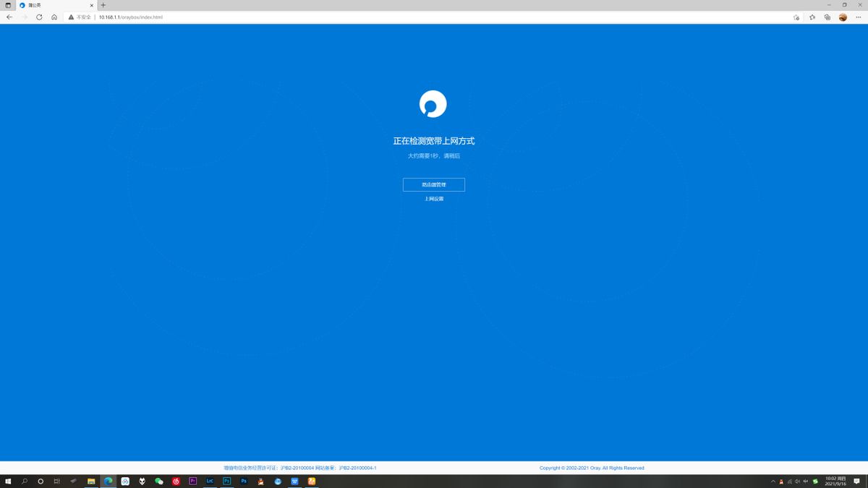Close the 蒲公英 tab

(91, 5)
